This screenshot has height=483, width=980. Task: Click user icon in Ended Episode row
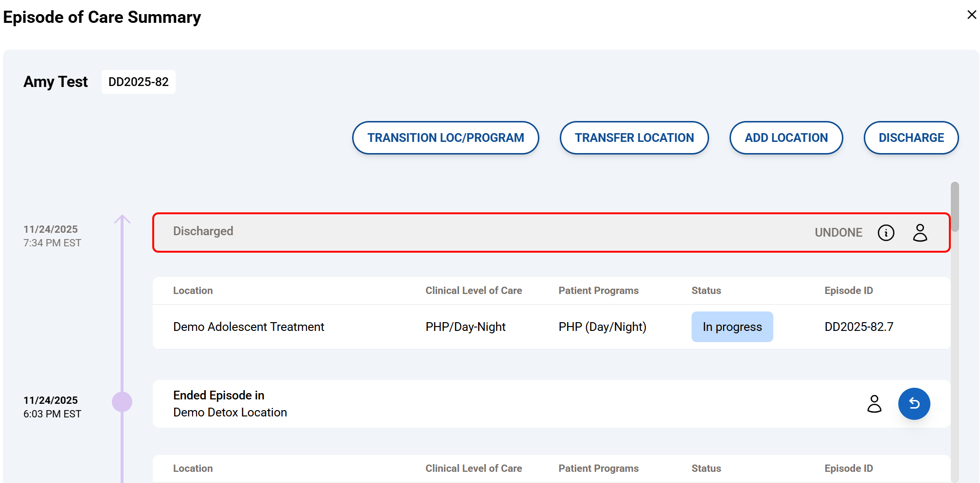coord(874,404)
